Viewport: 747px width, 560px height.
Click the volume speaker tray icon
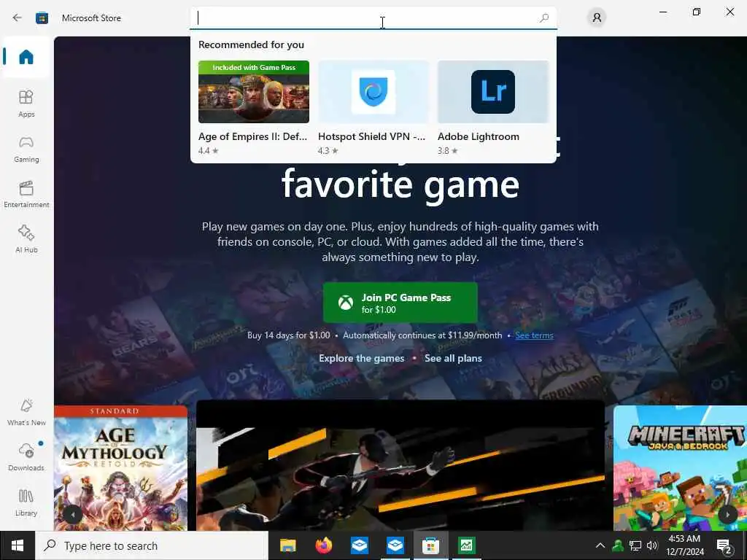[x=652, y=545]
